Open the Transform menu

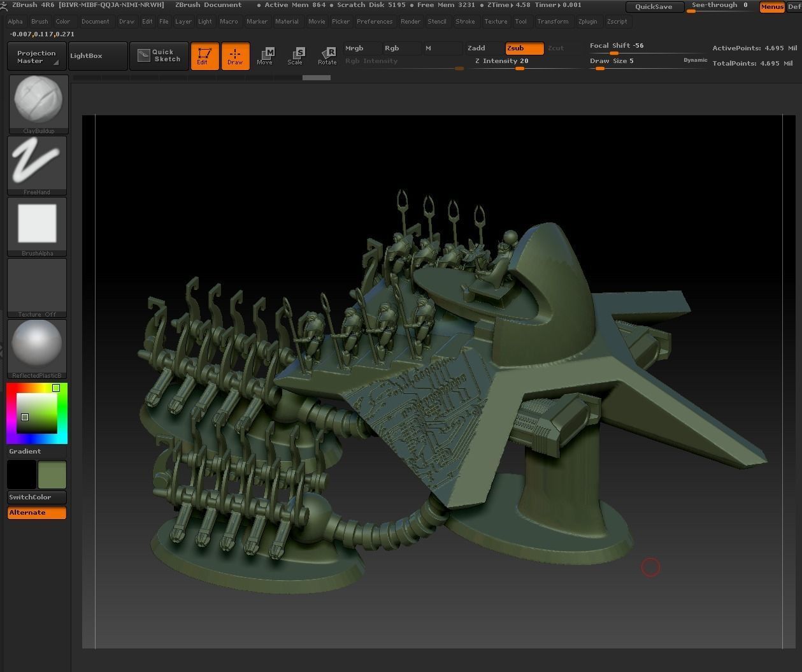[x=553, y=22]
